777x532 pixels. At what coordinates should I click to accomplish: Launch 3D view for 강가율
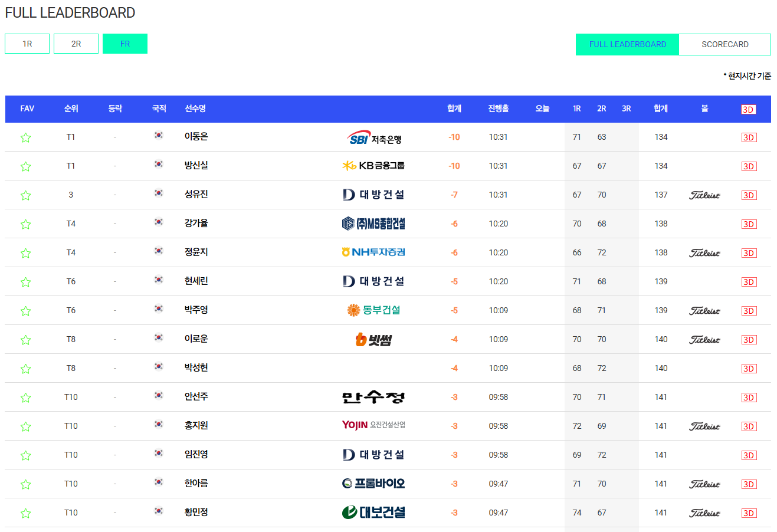coord(749,224)
